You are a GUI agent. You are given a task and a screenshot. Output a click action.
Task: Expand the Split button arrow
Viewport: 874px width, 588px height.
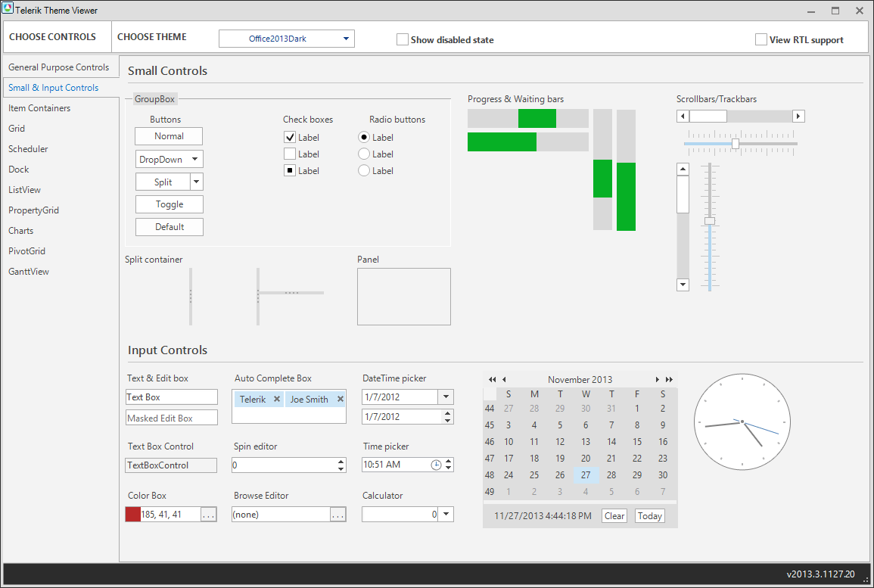coord(197,182)
